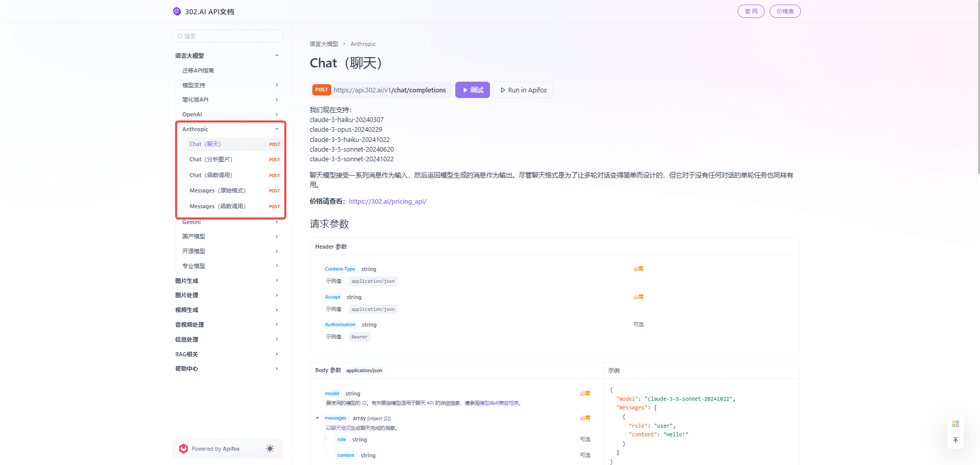Open Messages（函数调用）endpoint

click(234, 206)
